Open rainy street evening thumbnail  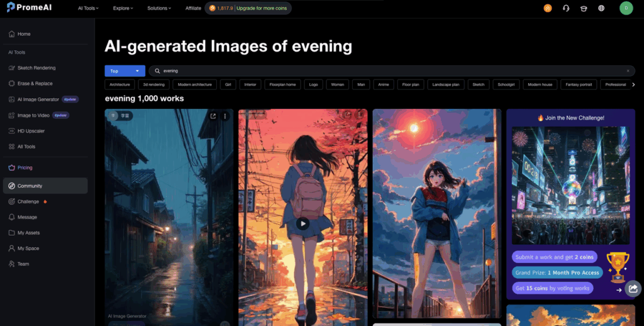pos(169,217)
